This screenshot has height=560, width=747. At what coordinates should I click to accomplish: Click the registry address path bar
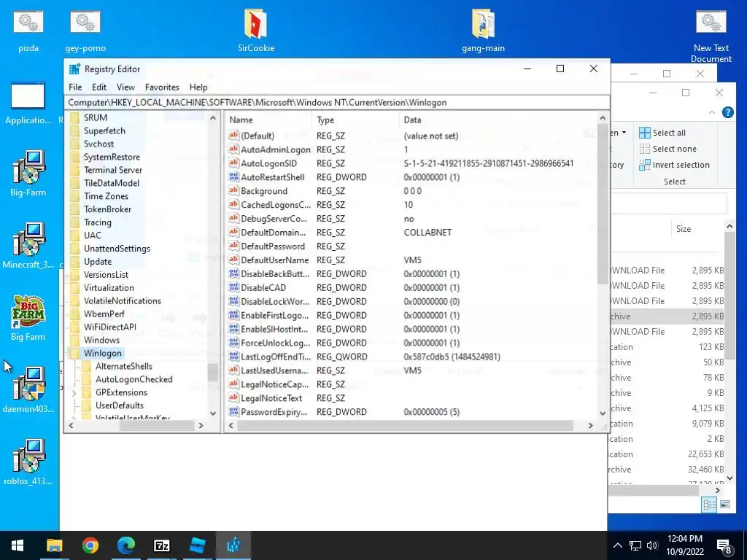point(337,102)
